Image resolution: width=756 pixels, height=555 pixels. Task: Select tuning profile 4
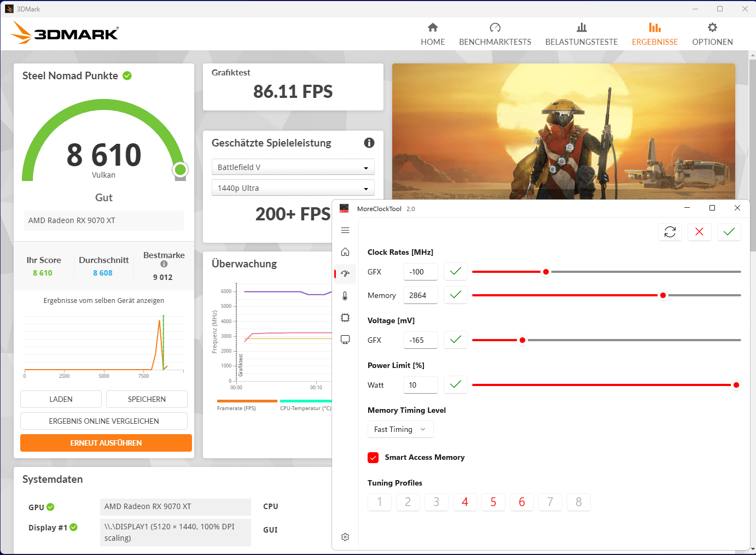coord(465,502)
